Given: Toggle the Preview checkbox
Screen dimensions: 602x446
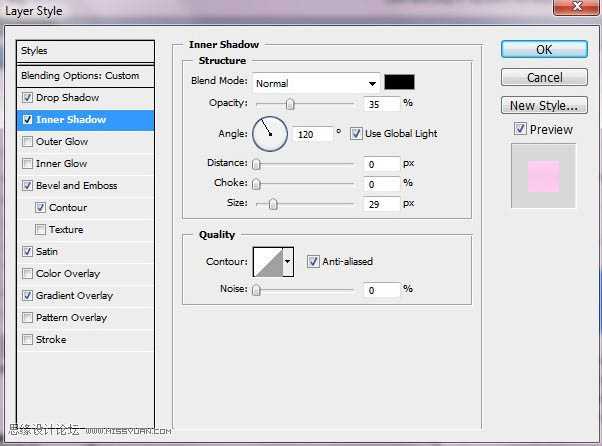Looking at the screenshot, I should (520, 129).
